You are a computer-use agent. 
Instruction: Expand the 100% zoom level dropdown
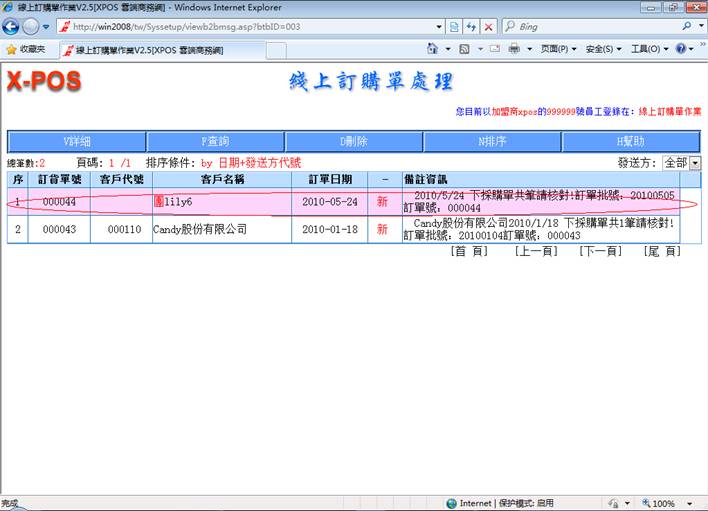click(x=693, y=503)
